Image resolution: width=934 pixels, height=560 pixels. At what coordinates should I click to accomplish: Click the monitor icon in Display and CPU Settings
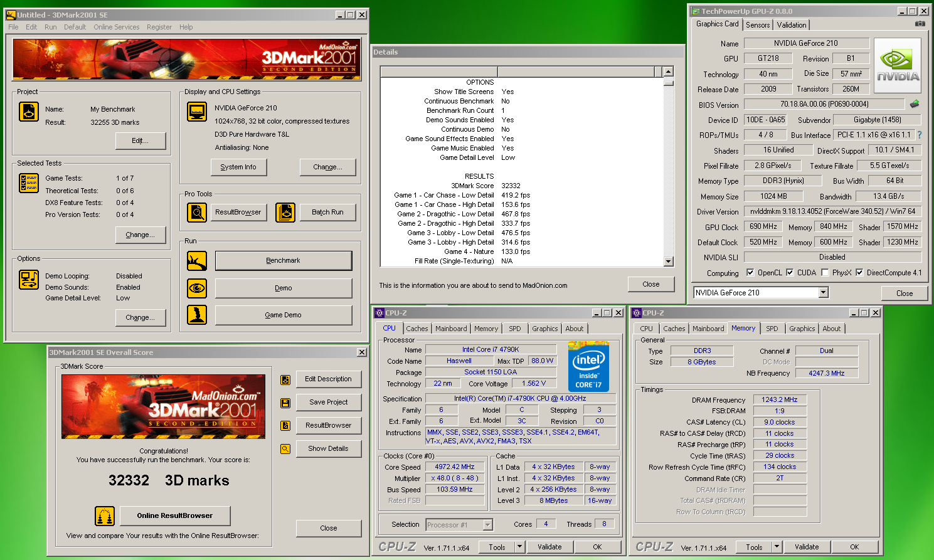(197, 112)
